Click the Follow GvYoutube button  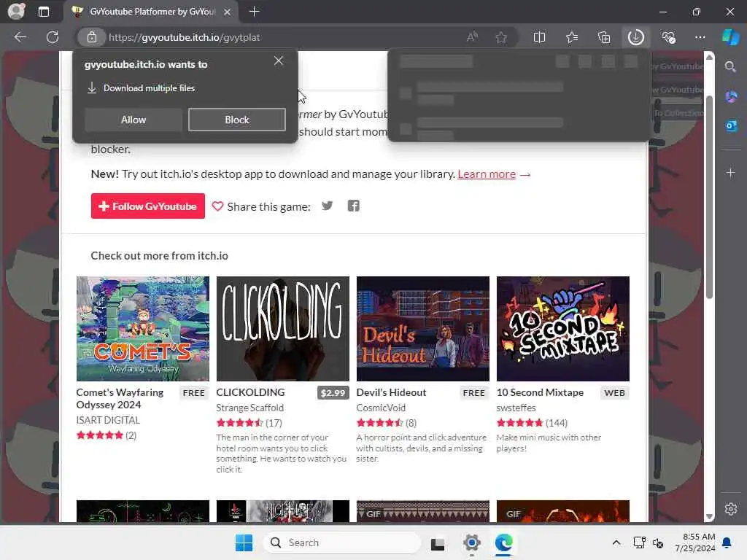tap(147, 206)
